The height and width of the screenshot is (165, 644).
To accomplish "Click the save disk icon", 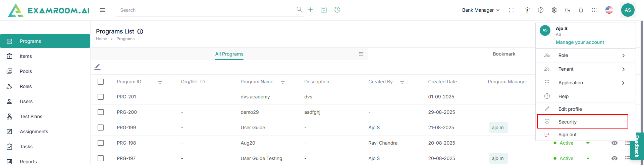I will (x=324, y=10).
